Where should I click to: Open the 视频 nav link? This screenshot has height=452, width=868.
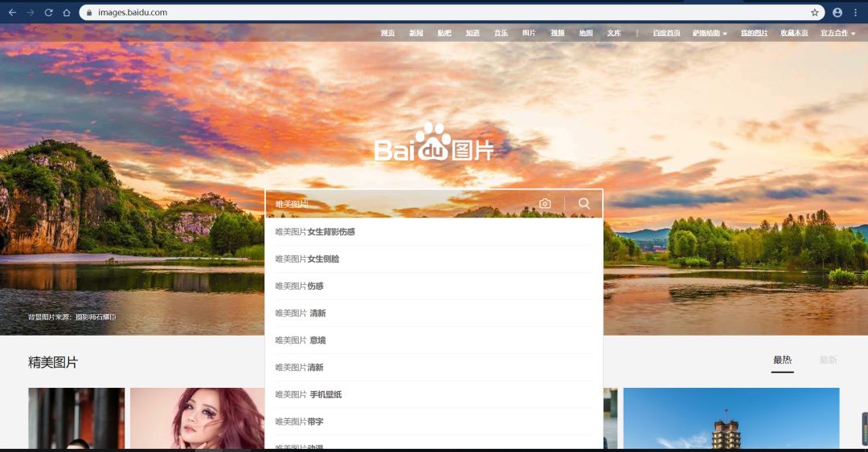(x=558, y=33)
